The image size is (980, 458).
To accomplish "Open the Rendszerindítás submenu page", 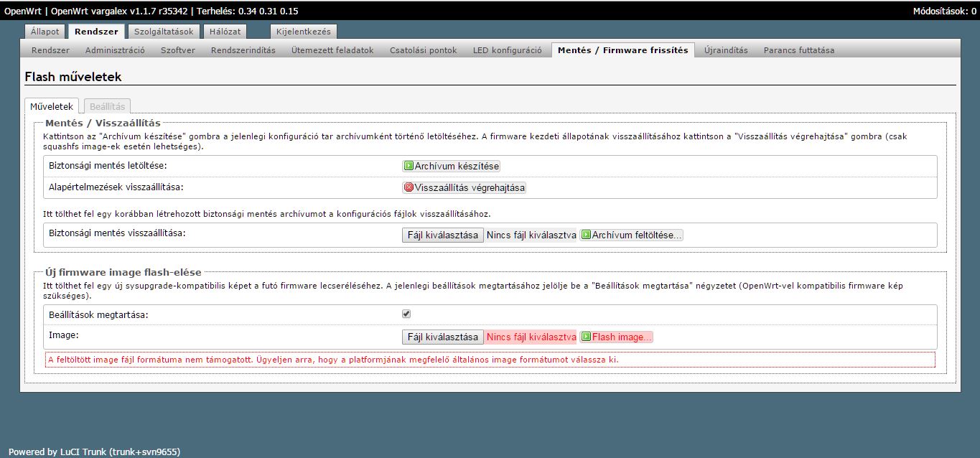I will point(243,50).
